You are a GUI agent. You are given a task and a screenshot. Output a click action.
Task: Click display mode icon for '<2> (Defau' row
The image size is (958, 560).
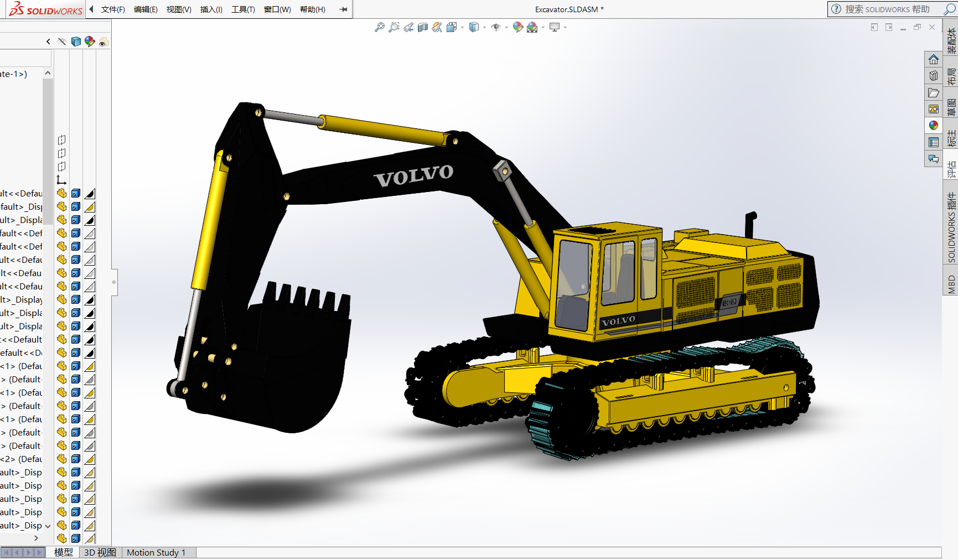[x=76, y=459]
